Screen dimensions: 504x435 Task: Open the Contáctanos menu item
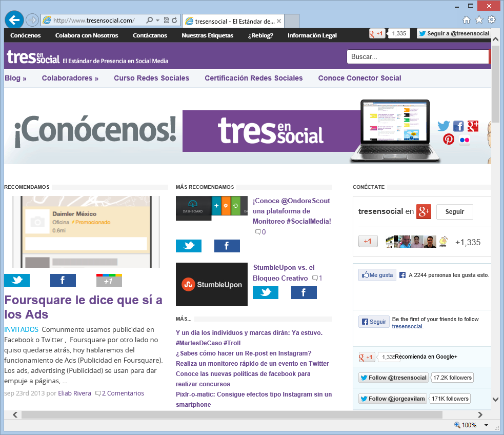pyautogui.click(x=150, y=35)
